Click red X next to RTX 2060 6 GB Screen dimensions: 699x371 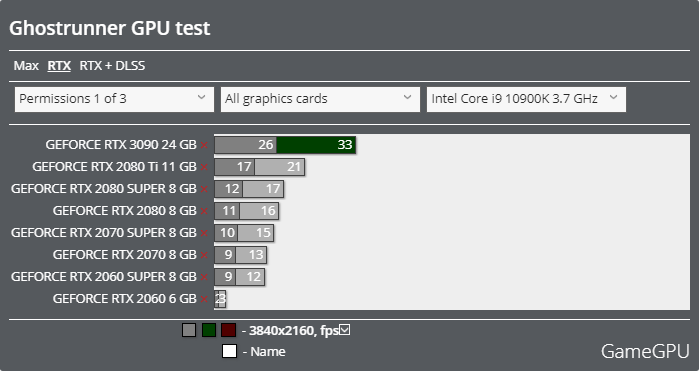[204, 299]
